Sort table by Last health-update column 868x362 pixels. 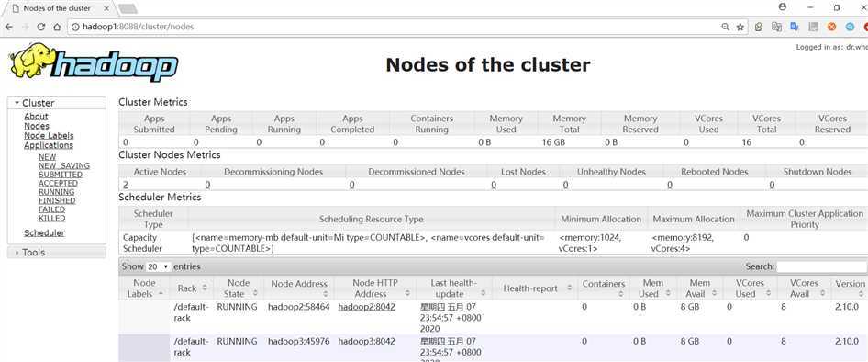[454, 288]
